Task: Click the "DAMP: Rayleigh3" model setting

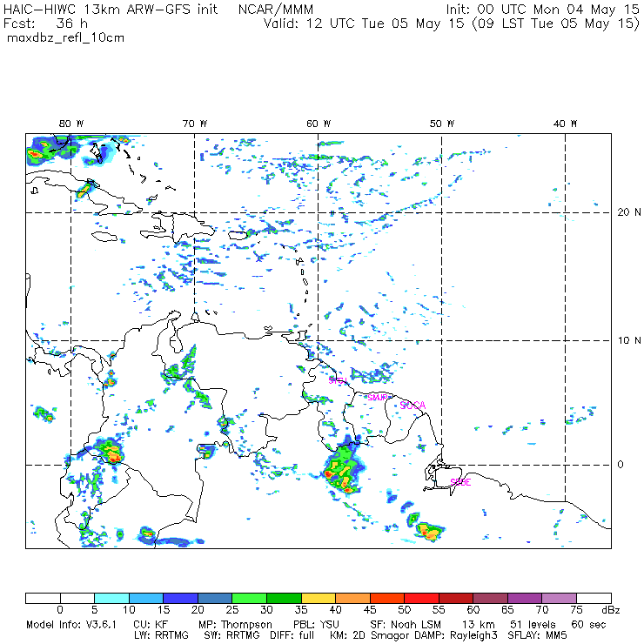Action: (455, 636)
